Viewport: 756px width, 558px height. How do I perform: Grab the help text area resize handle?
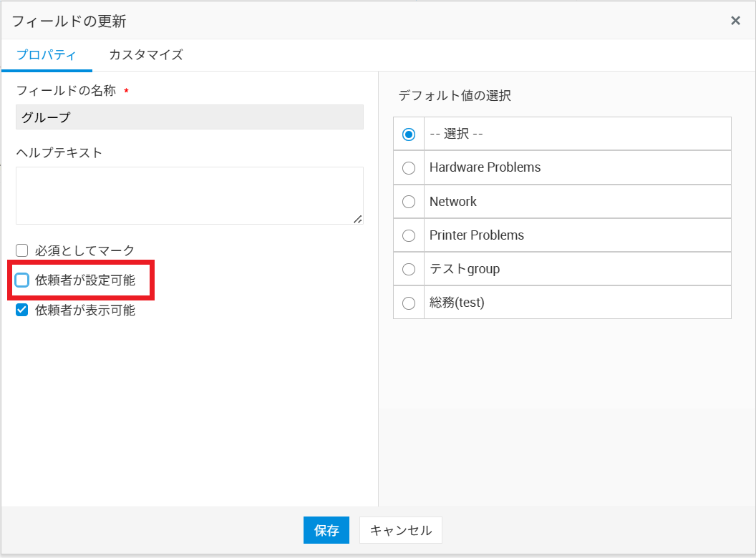click(x=358, y=219)
